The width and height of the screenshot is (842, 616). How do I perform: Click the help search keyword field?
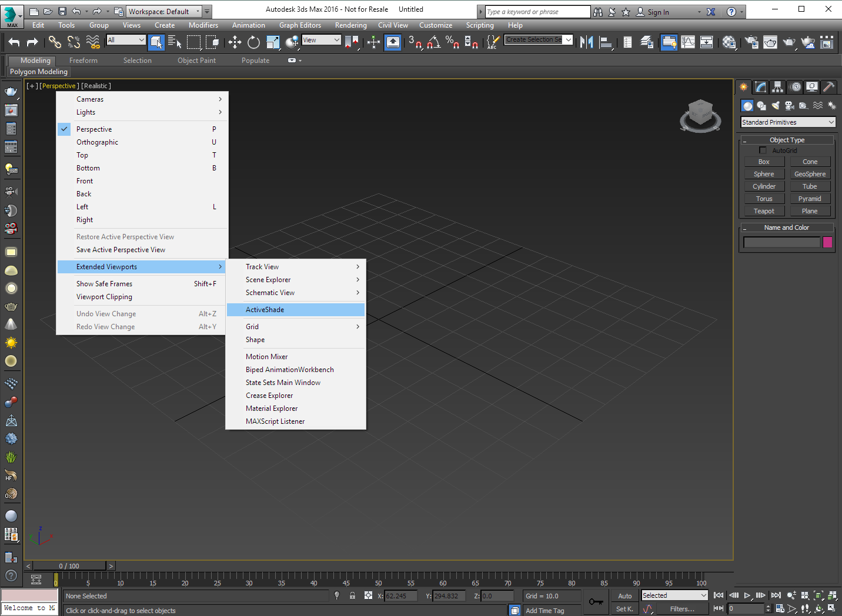click(x=537, y=12)
